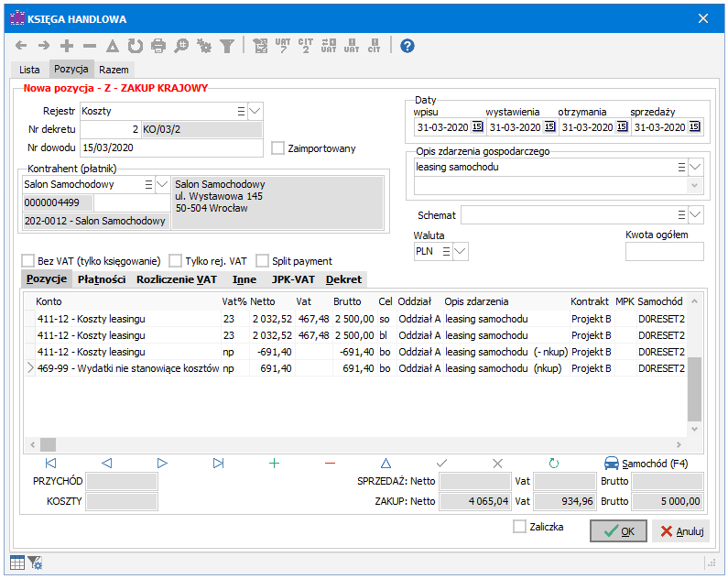Click the CIT 2 toolbar icon
Image resolution: width=728 pixels, height=579 pixels.
306,46
